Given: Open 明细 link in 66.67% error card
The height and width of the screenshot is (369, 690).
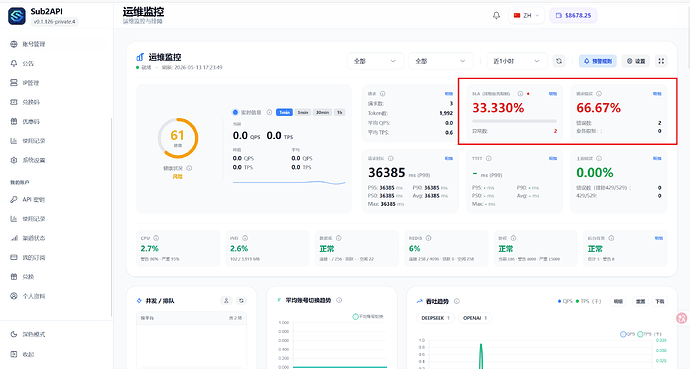Looking at the screenshot, I should (657, 94).
